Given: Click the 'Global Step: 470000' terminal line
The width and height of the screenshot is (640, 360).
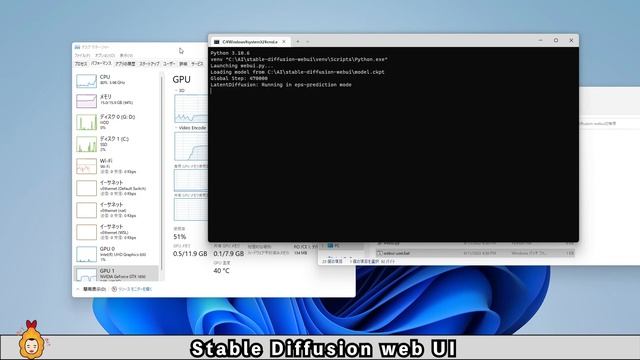Looking at the screenshot, I should (x=239, y=78).
